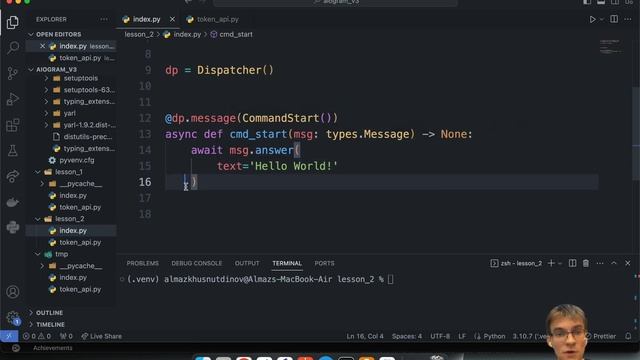Open the Accounts menu

click(13, 292)
